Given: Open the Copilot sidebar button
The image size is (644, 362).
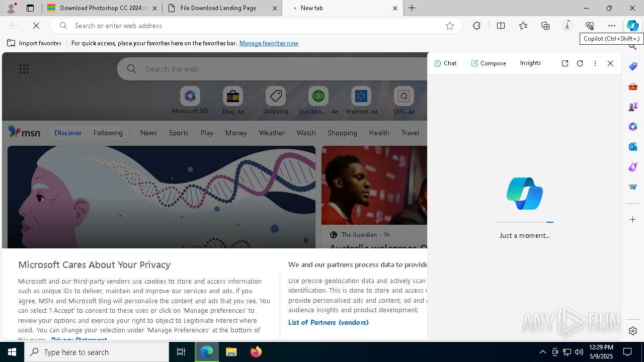Looking at the screenshot, I should (x=632, y=26).
